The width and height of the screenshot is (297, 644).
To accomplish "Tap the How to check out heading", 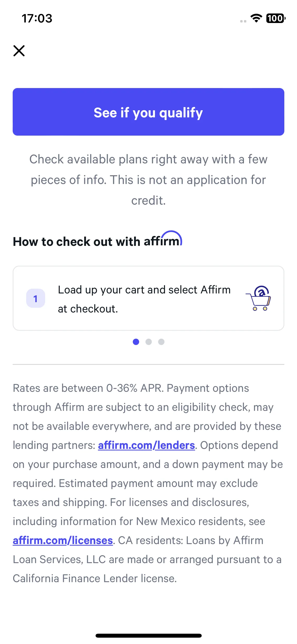I will click(97, 239).
